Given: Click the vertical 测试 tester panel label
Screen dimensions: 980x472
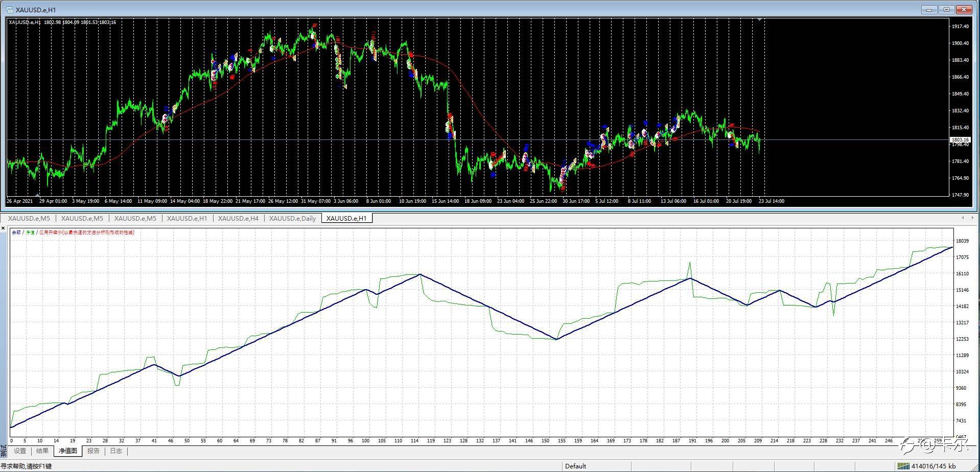Looking at the screenshot, I should 4,451.
